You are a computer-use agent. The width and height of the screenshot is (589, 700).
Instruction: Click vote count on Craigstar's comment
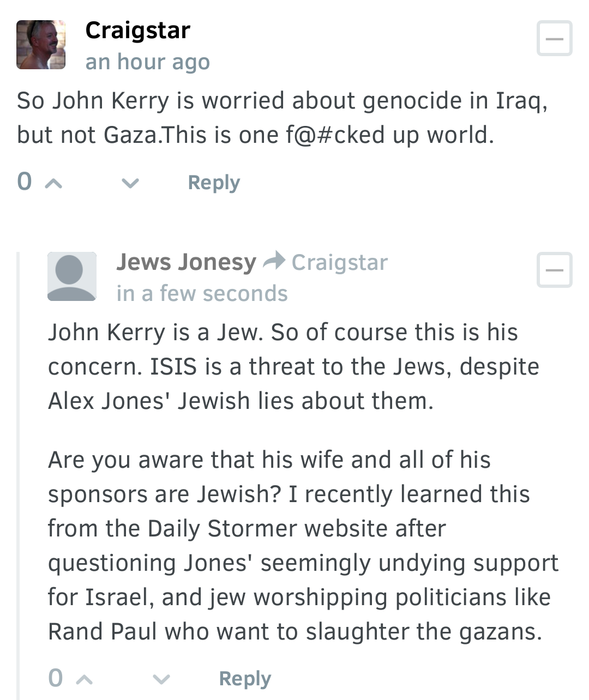click(25, 182)
